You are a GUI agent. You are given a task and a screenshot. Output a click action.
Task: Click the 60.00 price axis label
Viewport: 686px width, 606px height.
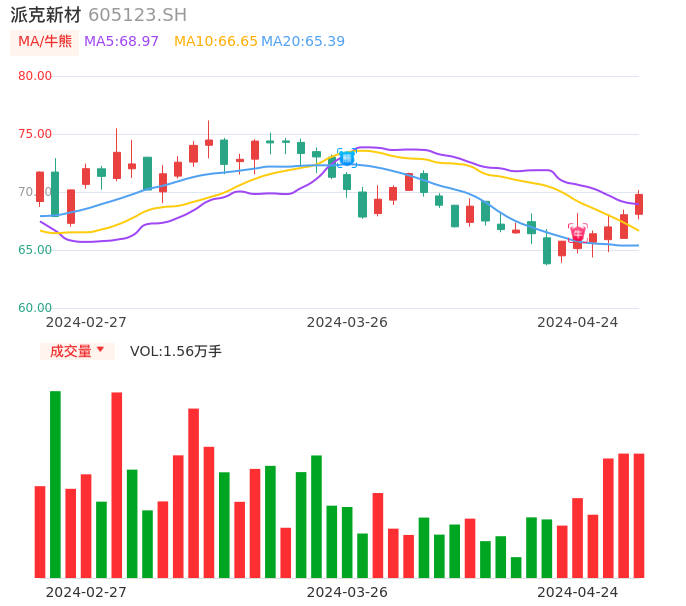coord(35,308)
